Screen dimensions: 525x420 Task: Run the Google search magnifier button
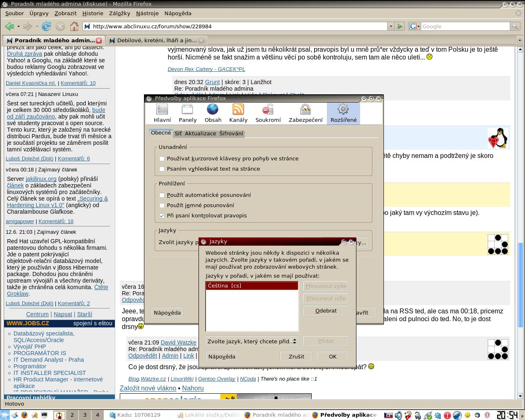(x=515, y=26)
